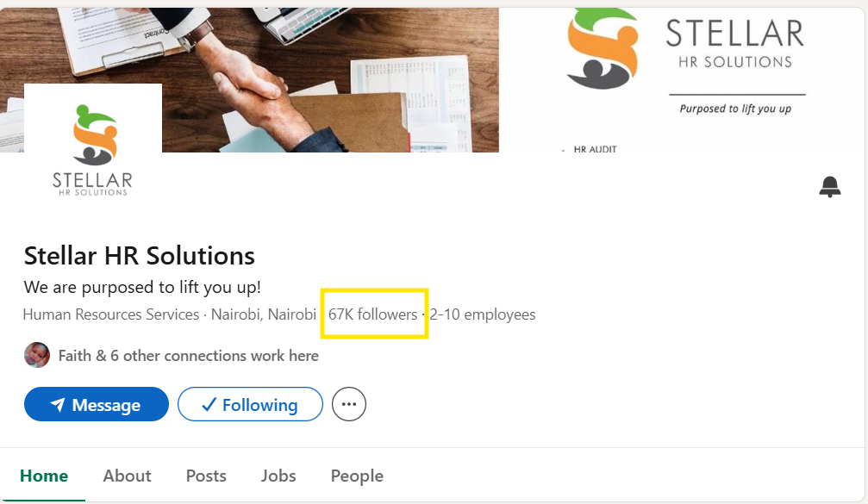The width and height of the screenshot is (868, 504).
Task: Open the three-dot more options button
Action: [349, 404]
